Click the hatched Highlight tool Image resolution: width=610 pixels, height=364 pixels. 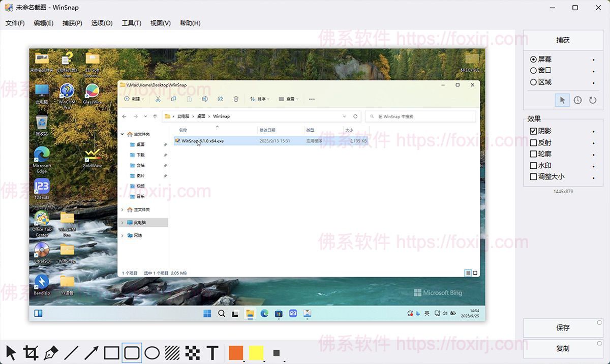click(x=172, y=352)
